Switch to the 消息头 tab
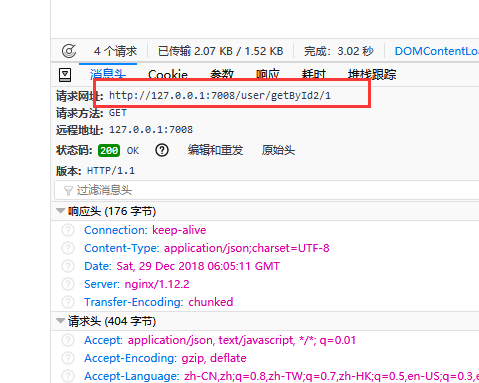479x383 pixels. 108,74
